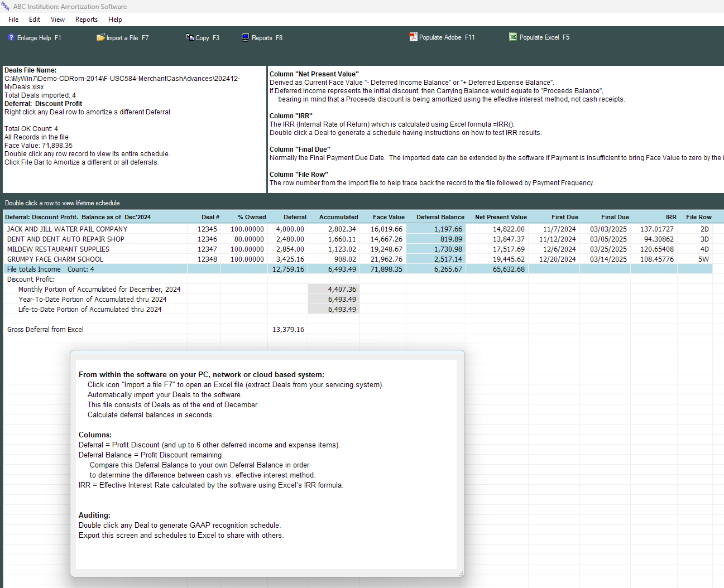Image resolution: width=724 pixels, height=588 pixels.
Task: Click the Copy F3 icon
Action: pyautogui.click(x=190, y=37)
